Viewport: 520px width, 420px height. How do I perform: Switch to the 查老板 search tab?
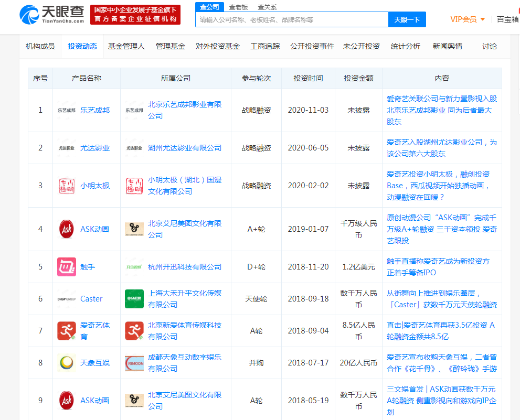(x=238, y=7)
